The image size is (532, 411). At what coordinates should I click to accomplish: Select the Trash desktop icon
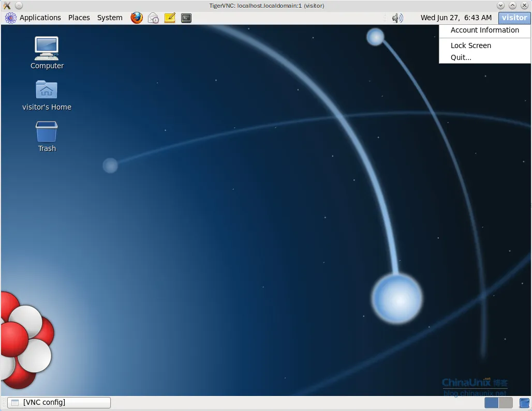(x=47, y=132)
